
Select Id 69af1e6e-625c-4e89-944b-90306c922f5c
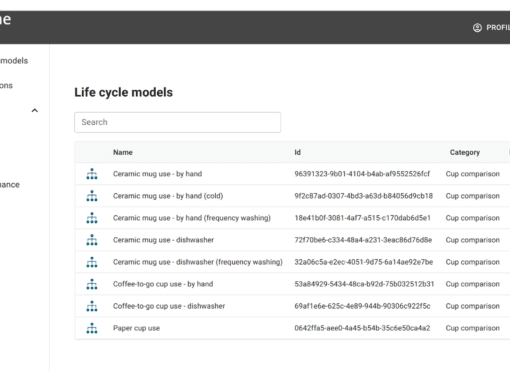[x=362, y=306]
